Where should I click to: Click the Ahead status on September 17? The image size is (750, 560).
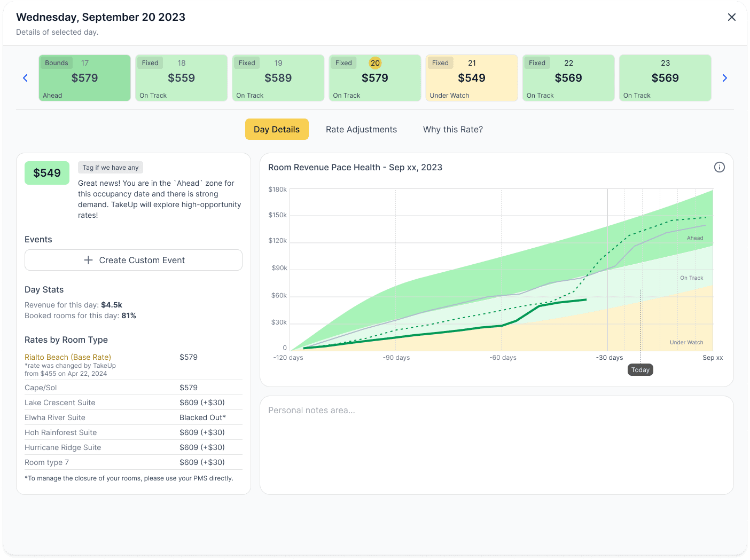tap(52, 95)
